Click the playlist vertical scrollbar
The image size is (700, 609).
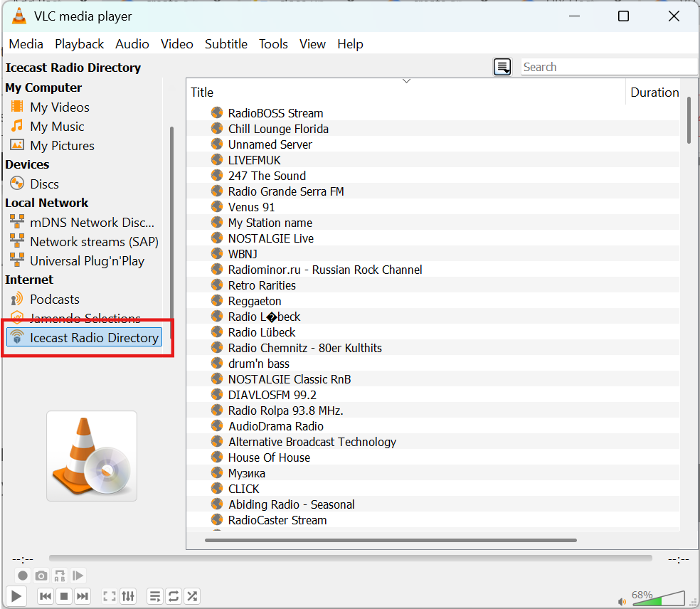click(x=689, y=120)
